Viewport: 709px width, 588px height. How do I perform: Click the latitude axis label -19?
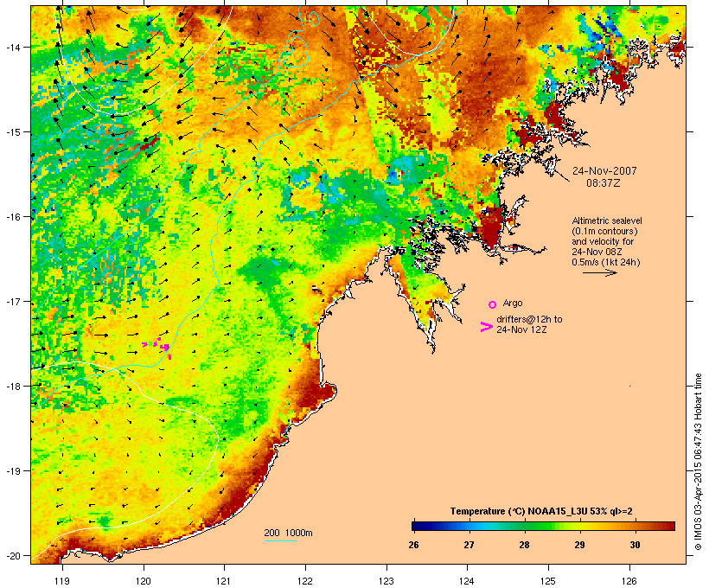point(13,471)
